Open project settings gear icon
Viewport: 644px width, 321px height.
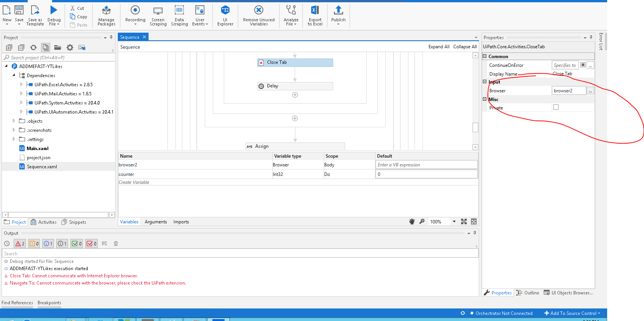coord(70,47)
